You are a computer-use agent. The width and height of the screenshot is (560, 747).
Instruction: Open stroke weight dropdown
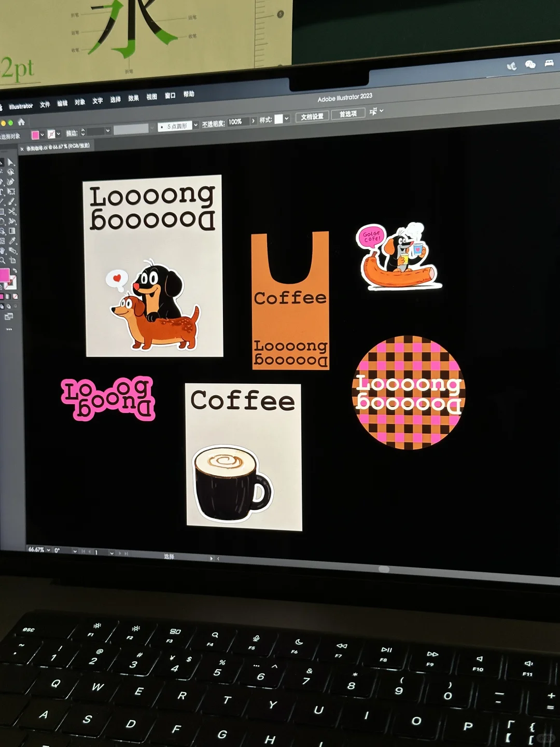(108, 131)
